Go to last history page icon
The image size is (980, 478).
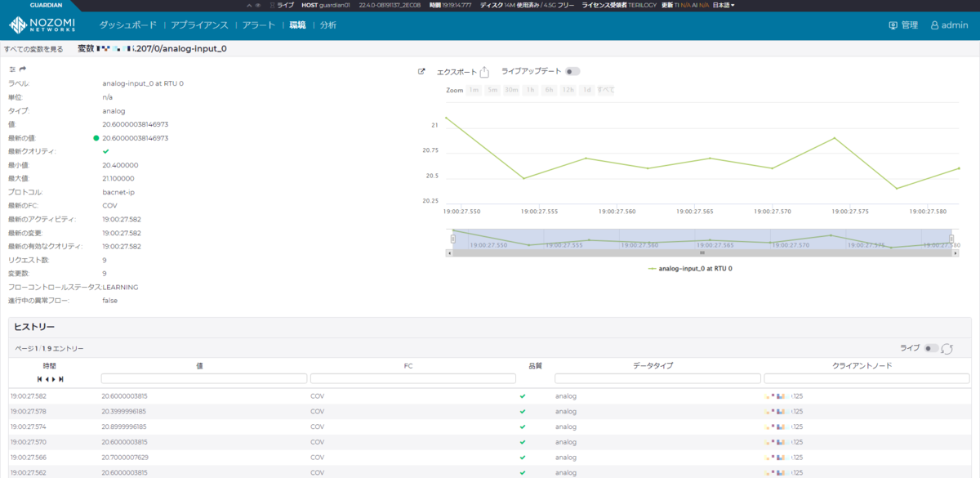click(60, 379)
